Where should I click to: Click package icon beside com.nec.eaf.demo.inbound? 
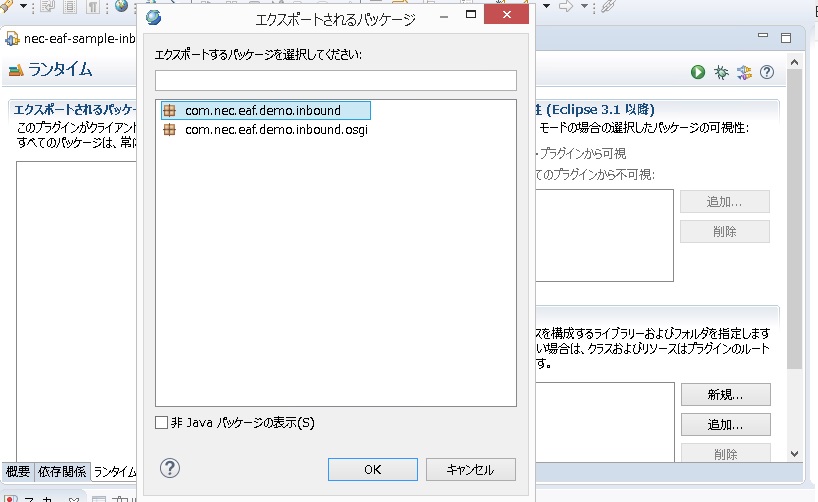point(170,110)
